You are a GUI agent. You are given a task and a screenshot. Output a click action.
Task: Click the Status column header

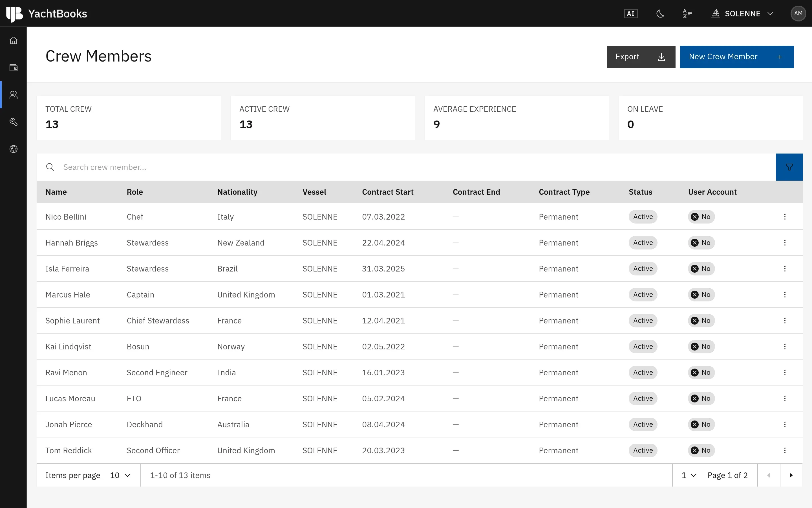(x=640, y=192)
